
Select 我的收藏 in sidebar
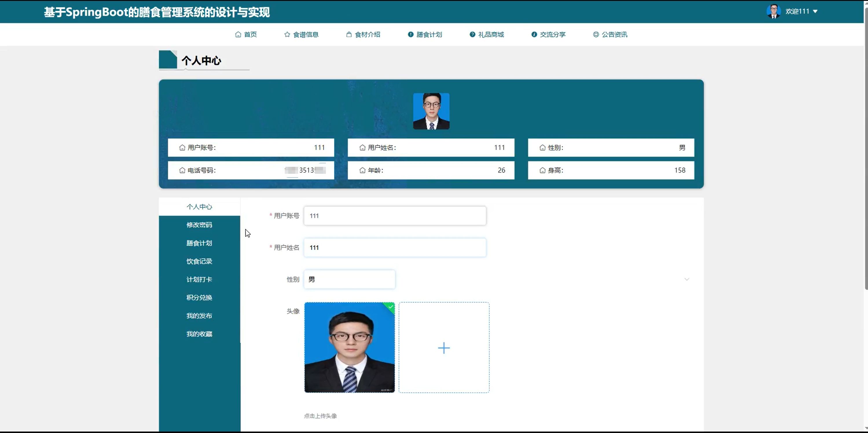pyautogui.click(x=199, y=334)
